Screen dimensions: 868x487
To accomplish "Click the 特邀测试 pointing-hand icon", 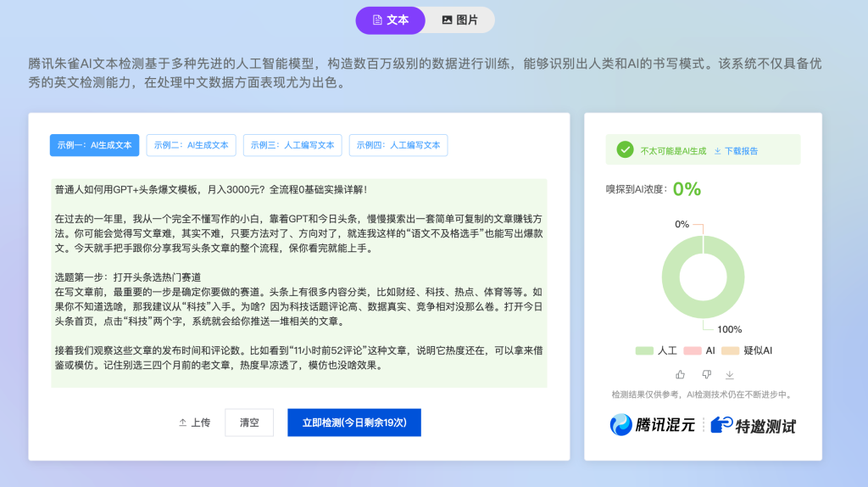I will (721, 425).
